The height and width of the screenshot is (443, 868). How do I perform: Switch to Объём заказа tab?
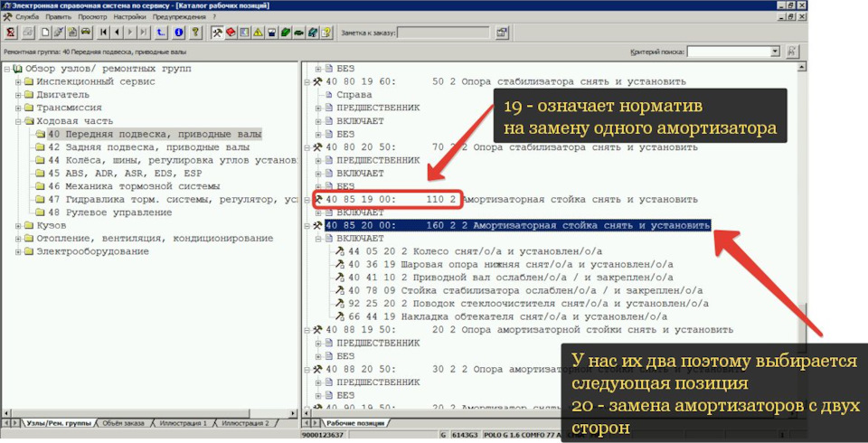(125, 423)
